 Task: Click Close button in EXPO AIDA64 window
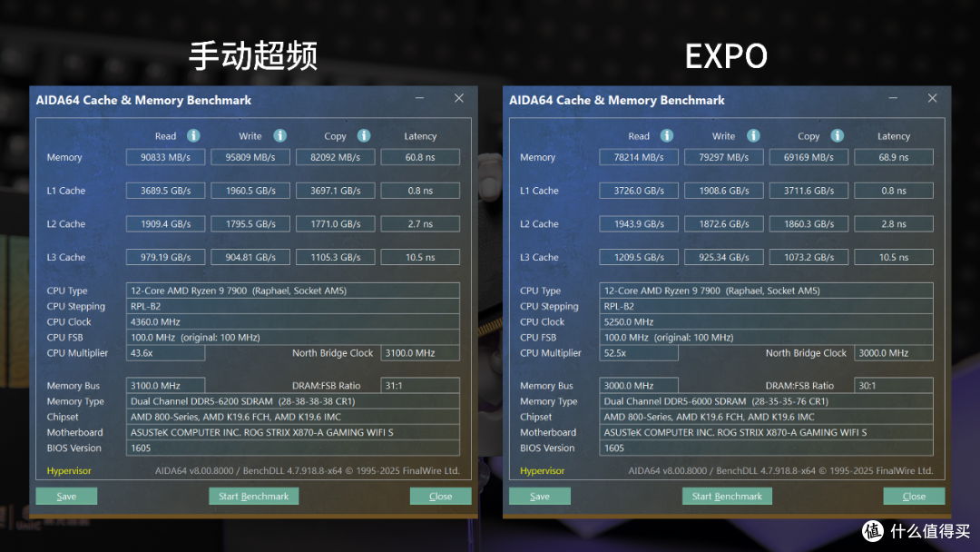pyautogui.click(x=914, y=497)
